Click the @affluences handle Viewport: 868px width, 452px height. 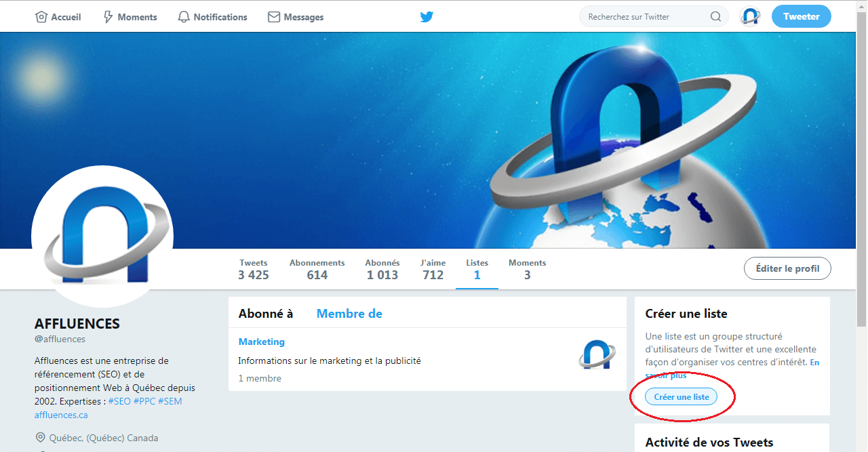click(x=60, y=339)
